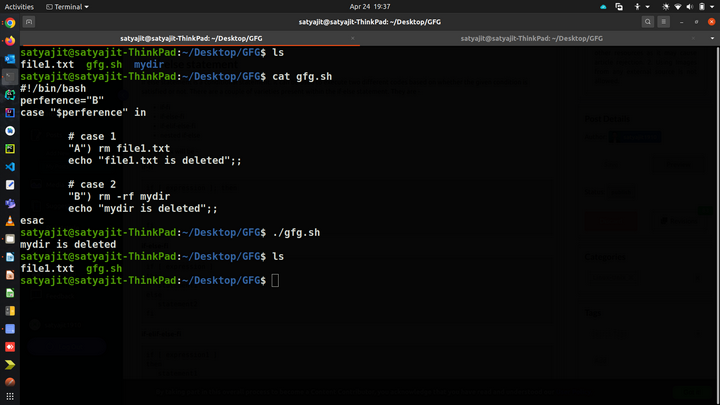Click the volume icon in top bar
This screenshot has height=405, width=720.
689,6
